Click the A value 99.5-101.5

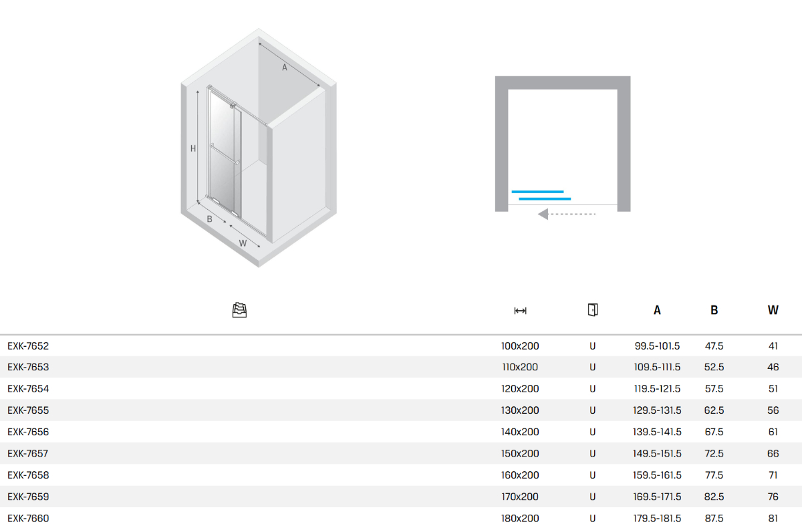tap(658, 346)
